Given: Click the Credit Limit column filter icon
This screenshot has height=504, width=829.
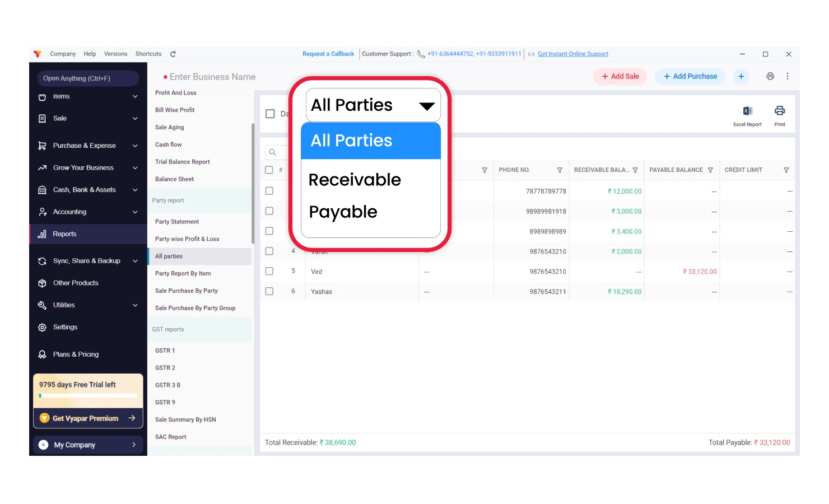Looking at the screenshot, I should tap(785, 170).
